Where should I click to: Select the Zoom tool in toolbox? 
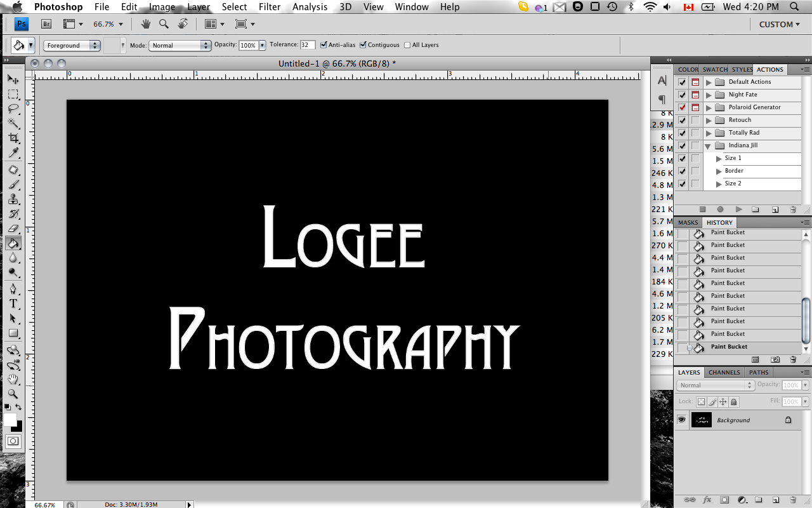pyautogui.click(x=13, y=394)
